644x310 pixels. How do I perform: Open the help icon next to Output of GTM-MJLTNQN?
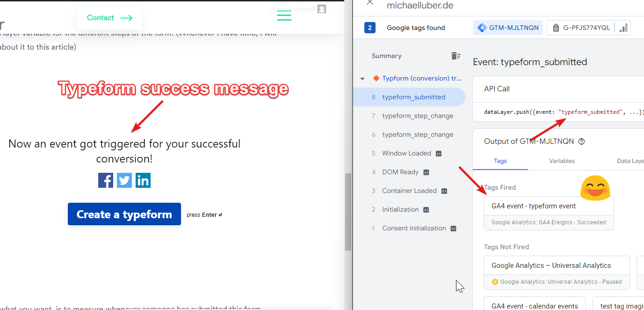coord(582,141)
